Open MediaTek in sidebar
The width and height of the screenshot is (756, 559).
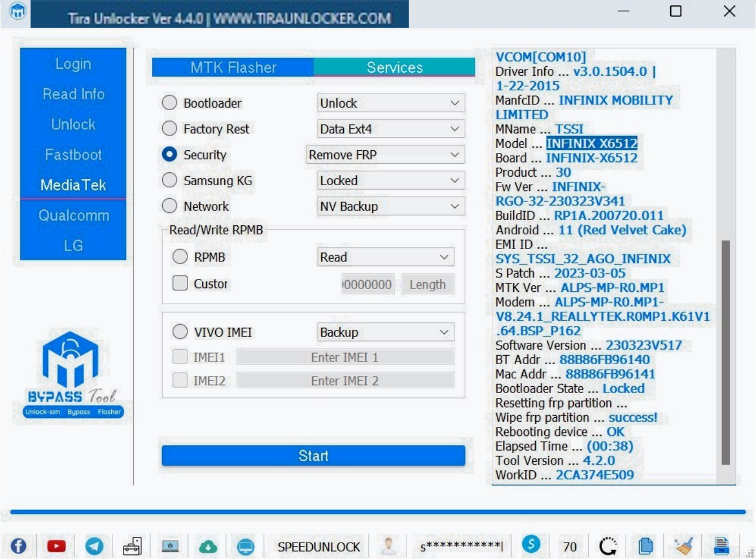pos(73,185)
